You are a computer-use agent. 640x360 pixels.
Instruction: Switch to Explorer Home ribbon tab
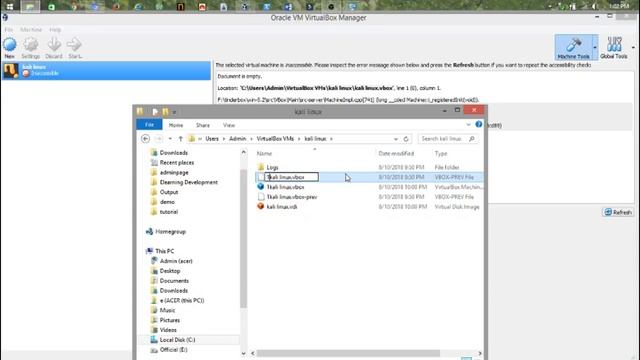point(176,125)
